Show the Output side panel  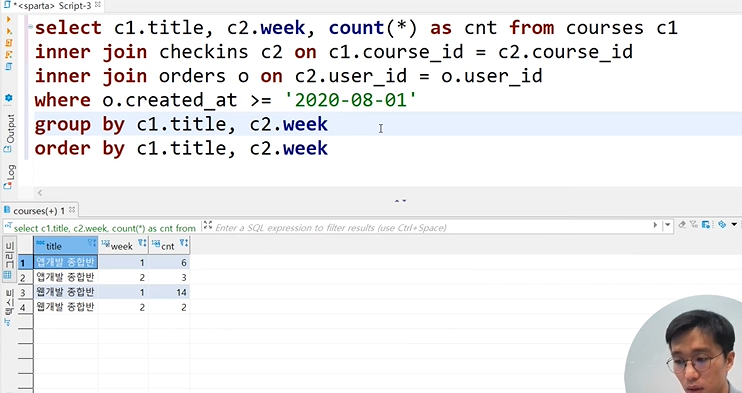[9, 134]
